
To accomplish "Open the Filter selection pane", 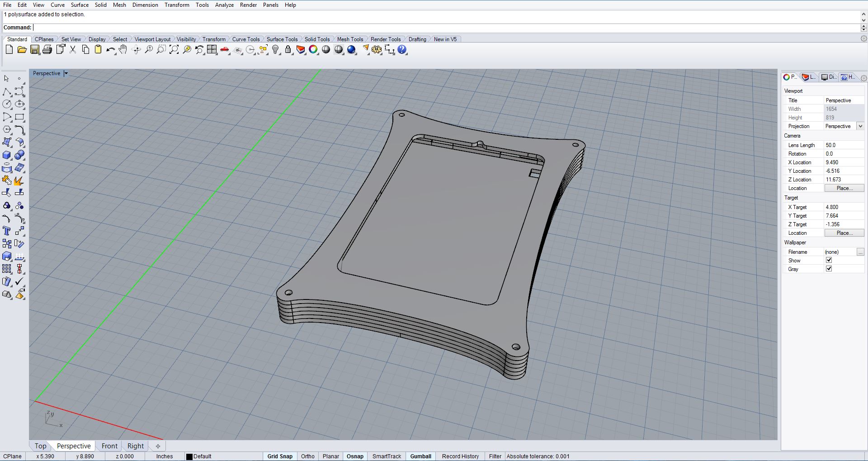I will point(495,456).
